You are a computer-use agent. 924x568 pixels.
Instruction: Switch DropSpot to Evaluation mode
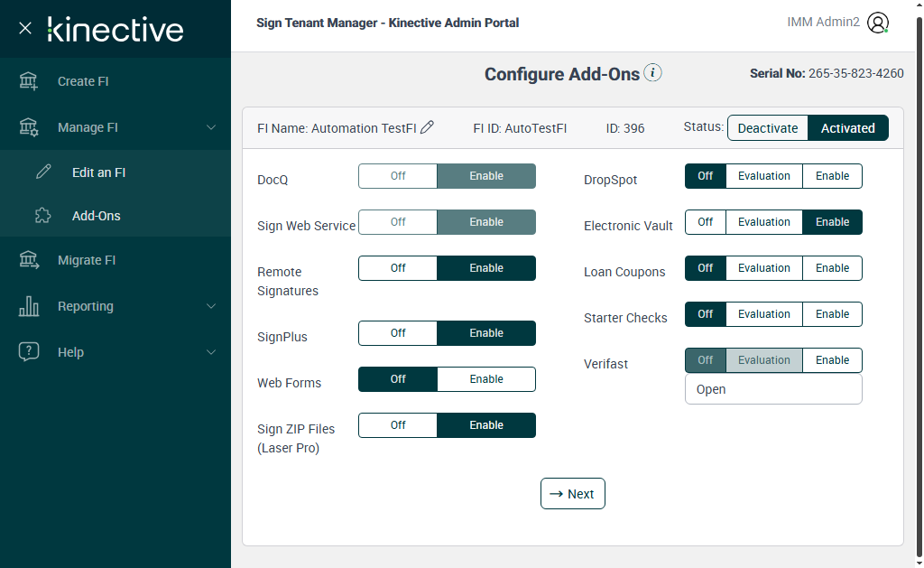(x=763, y=176)
